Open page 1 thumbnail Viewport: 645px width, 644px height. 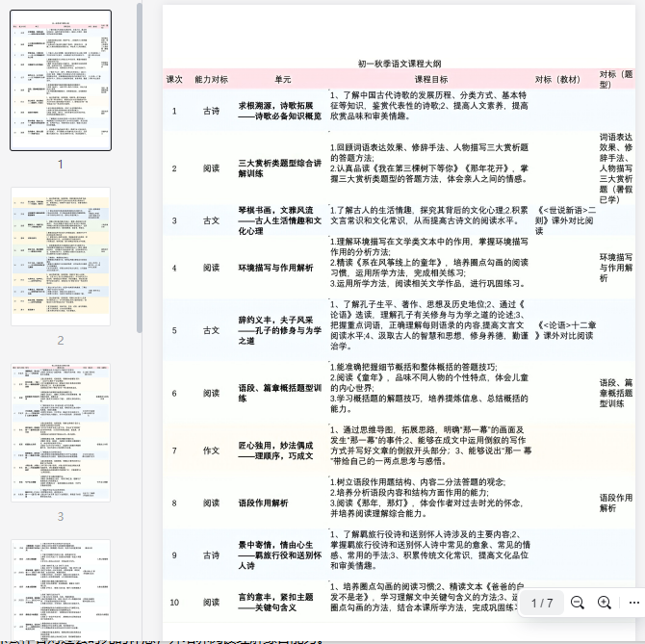tap(61, 81)
